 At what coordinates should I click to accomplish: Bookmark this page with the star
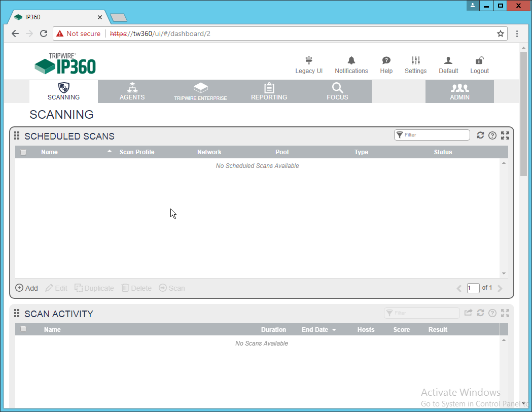(501, 33)
